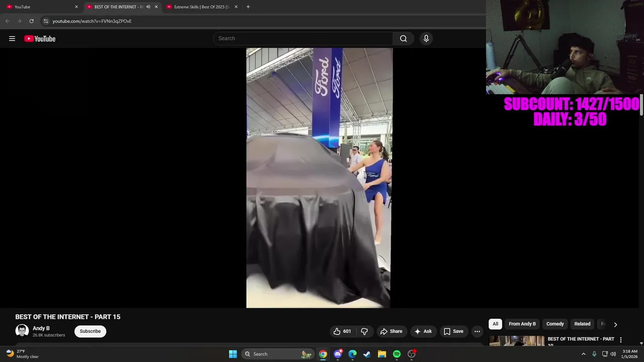Open Discord from the taskbar
644x362 pixels.
338,354
